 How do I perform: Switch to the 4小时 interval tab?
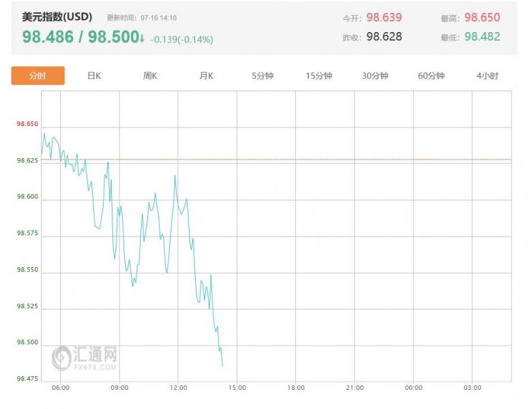tap(487, 76)
